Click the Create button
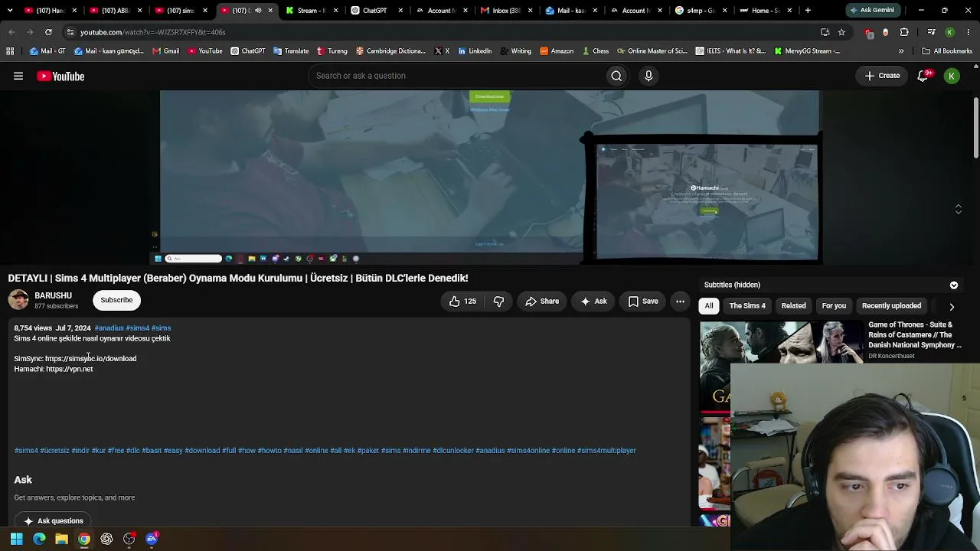The width and height of the screenshot is (980, 551). [882, 76]
